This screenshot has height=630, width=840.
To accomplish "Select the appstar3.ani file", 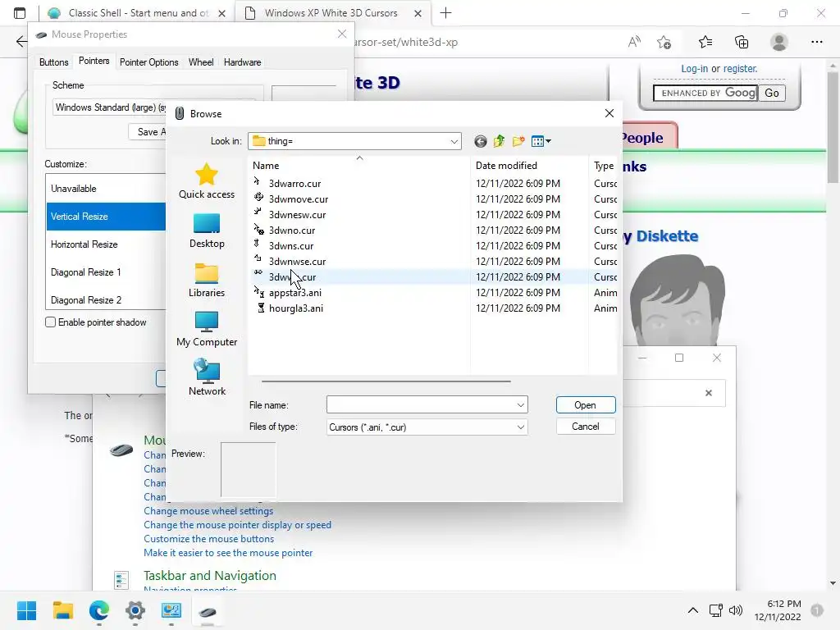I will 295,293.
